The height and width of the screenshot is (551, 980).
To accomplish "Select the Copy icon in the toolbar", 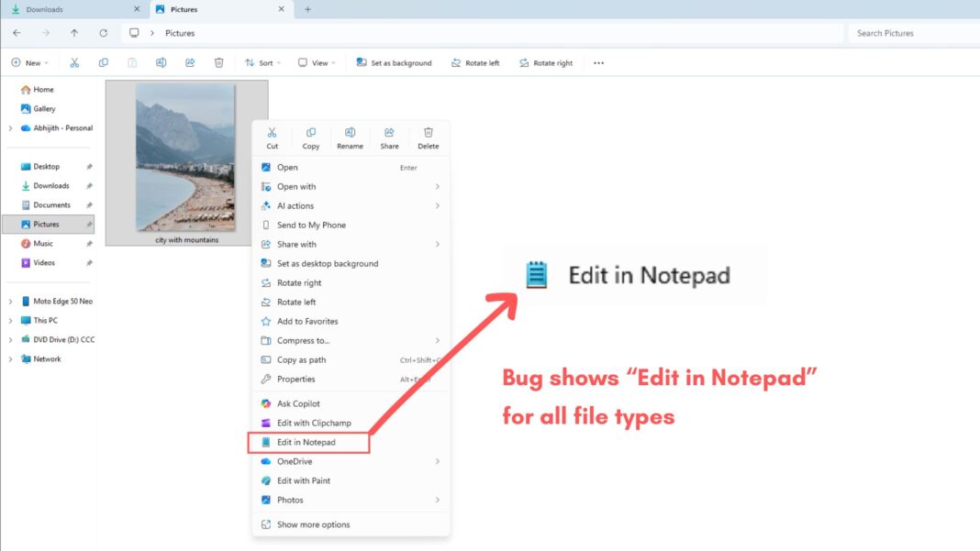I will (x=103, y=62).
